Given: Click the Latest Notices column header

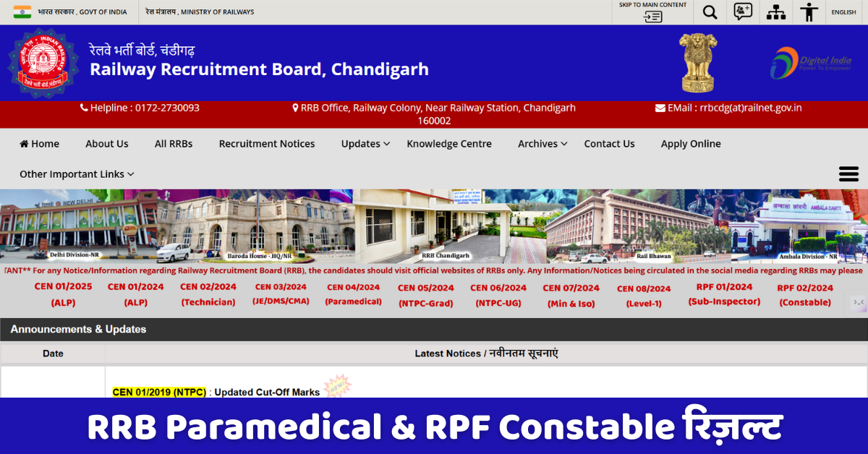Looking at the screenshot, I should (x=486, y=354).
